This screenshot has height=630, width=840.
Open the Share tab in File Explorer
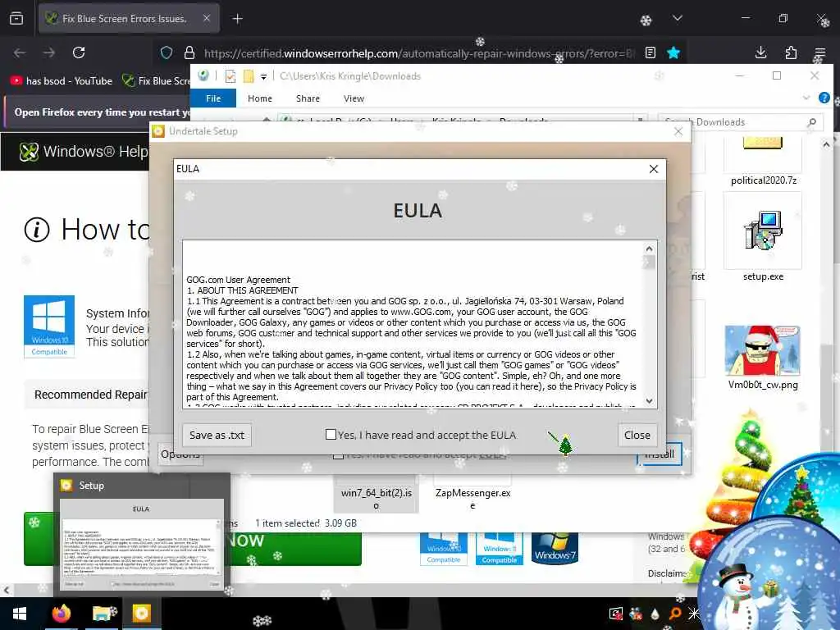tap(308, 98)
